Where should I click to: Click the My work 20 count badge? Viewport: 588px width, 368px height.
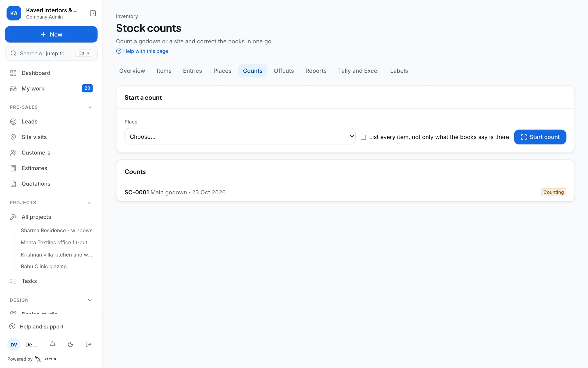(x=87, y=88)
